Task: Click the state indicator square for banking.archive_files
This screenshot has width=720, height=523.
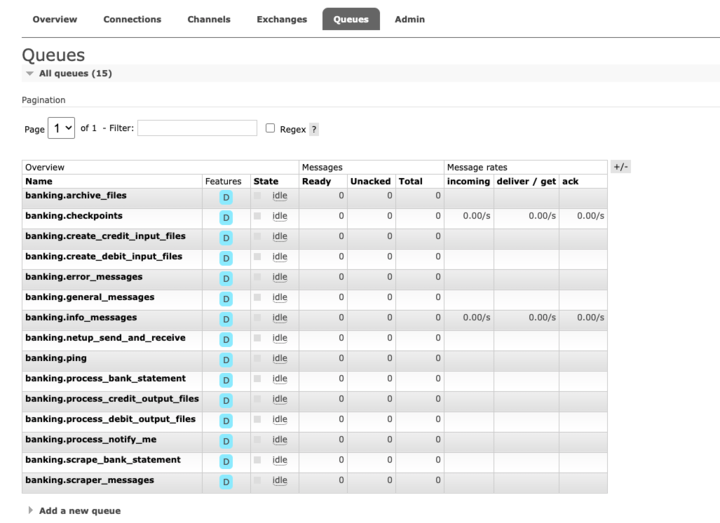Action: coord(257,196)
